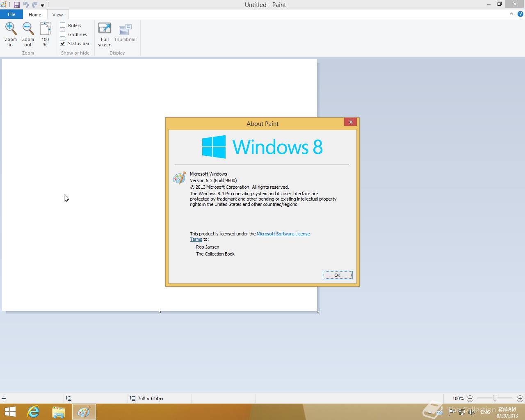Click the ENG language indicator
525x420 pixels.
click(x=485, y=412)
